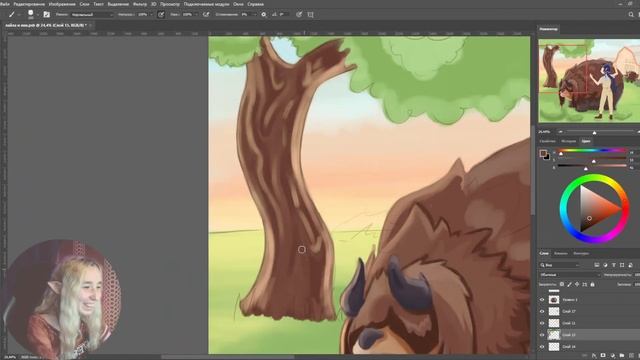Open the brush Opacity dropdown arrow

click(151, 15)
